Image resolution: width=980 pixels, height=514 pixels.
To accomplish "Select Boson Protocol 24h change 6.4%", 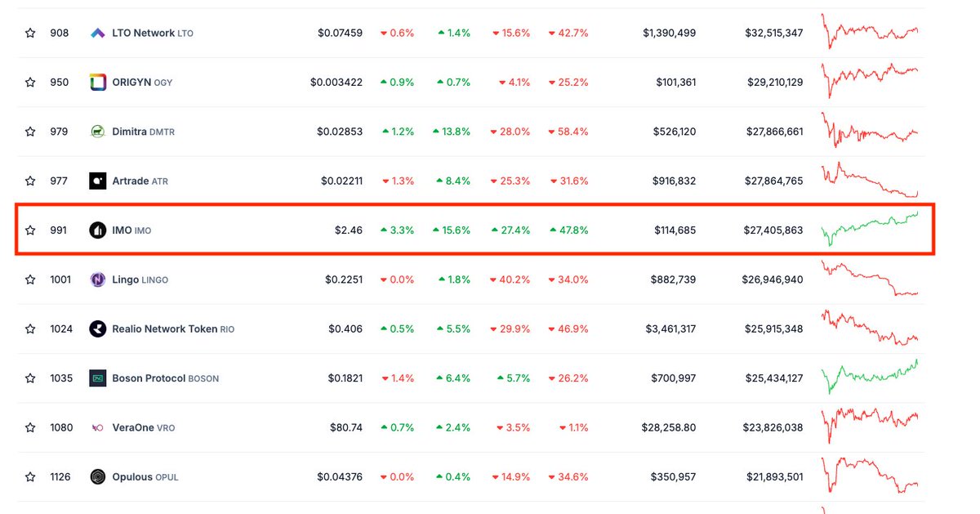I will 454,378.
